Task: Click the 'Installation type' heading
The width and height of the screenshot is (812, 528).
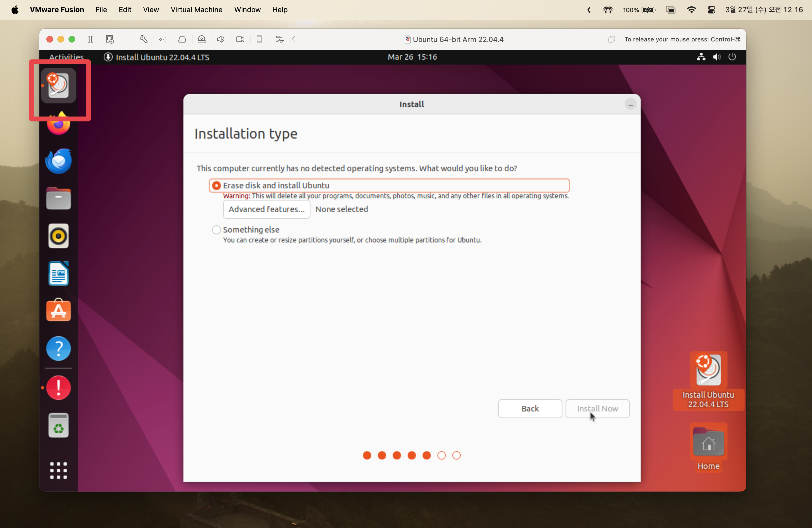Action: 246,133
